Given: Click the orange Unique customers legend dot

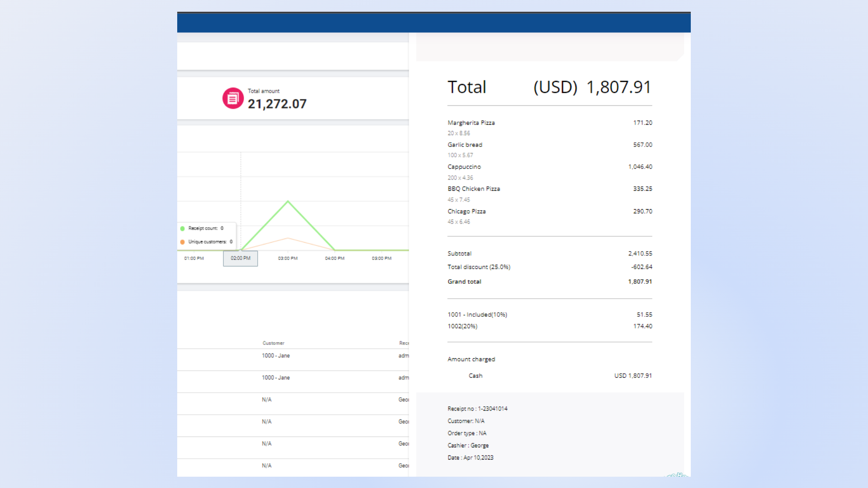Looking at the screenshot, I should click(183, 242).
